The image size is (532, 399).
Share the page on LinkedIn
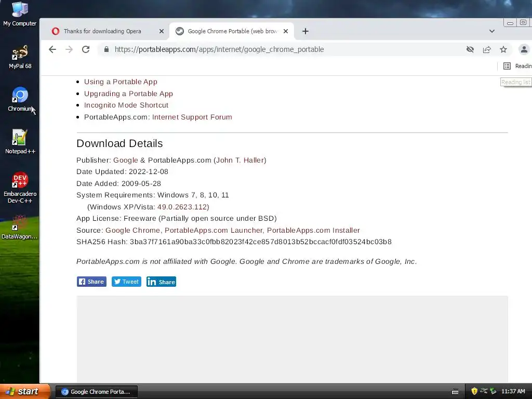(161, 282)
